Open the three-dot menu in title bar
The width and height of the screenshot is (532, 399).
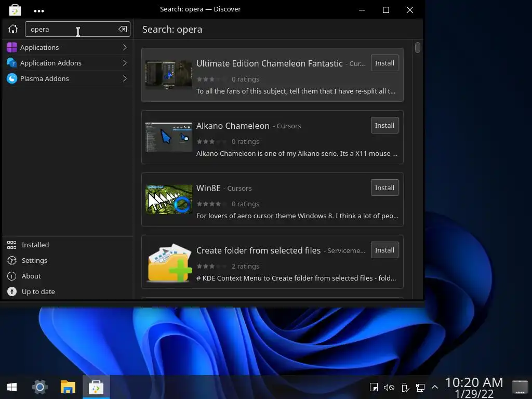click(x=39, y=11)
